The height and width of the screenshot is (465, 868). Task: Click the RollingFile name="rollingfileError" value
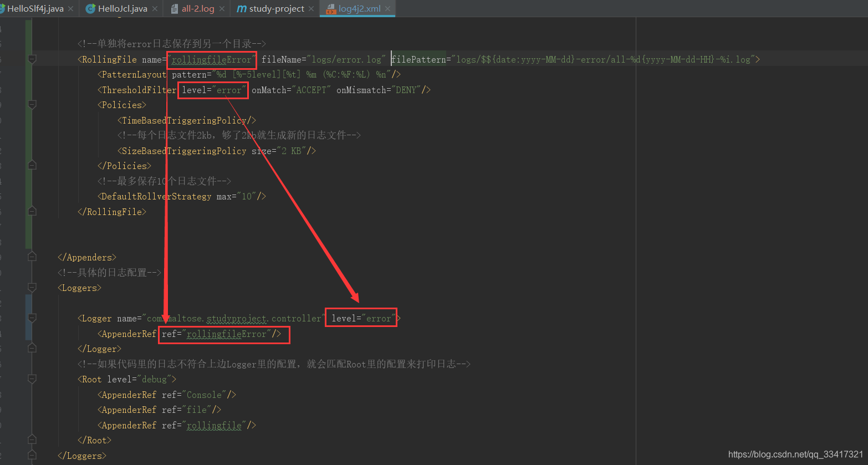(x=212, y=59)
